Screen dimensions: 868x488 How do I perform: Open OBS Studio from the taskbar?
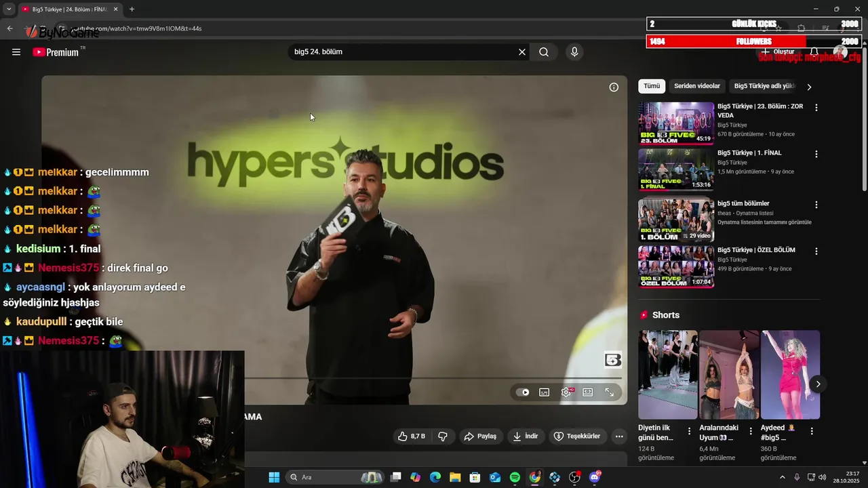click(575, 477)
